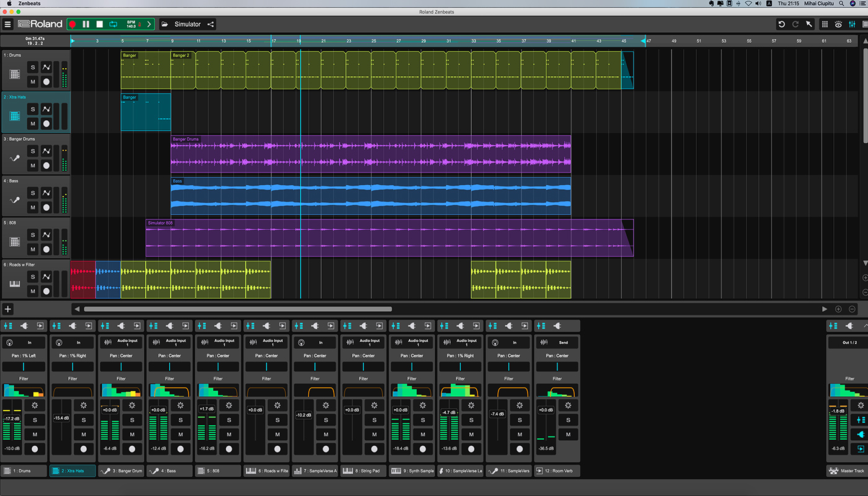Open the Zenbeats menu in macOS menu bar
868x496 pixels.
(30, 3)
